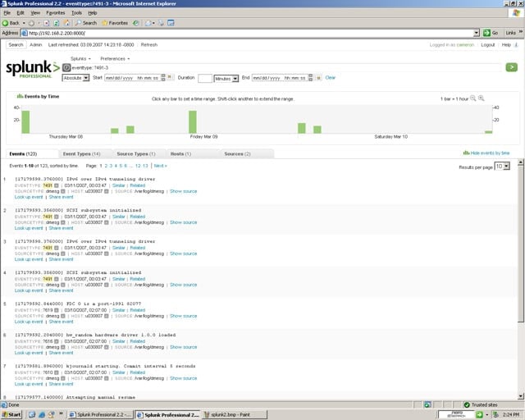The width and height of the screenshot is (525, 420).
Task: Open the browser Search toolbar button
Action: click(x=86, y=23)
